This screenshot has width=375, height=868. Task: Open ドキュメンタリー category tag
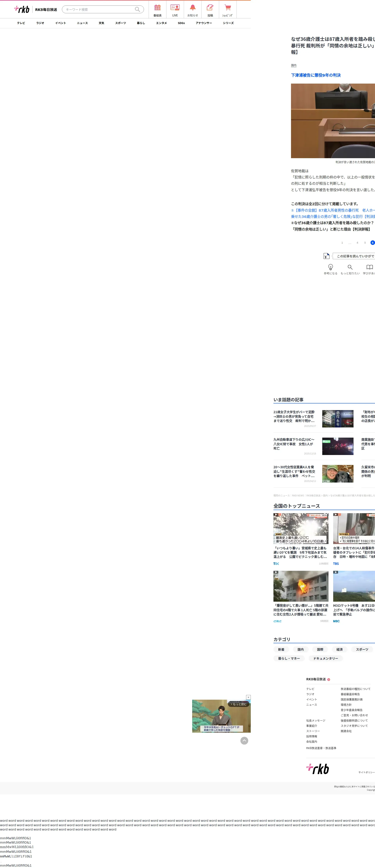coord(325,658)
